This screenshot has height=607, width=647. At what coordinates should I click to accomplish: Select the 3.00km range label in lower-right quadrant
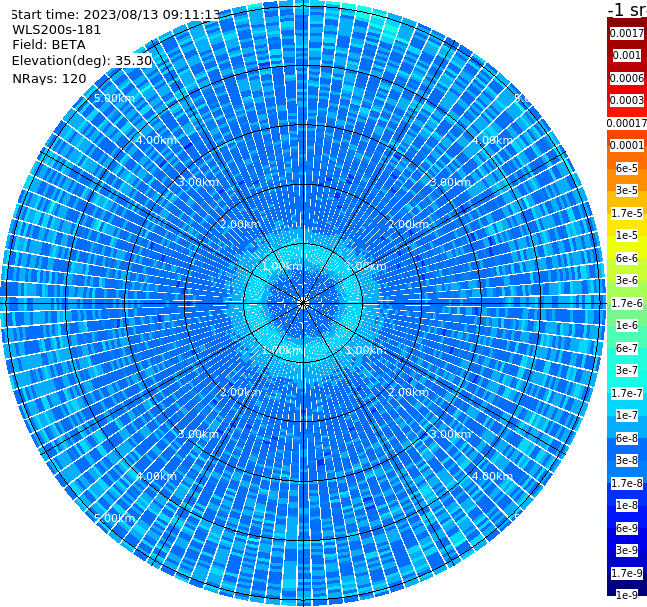(450, 434)
